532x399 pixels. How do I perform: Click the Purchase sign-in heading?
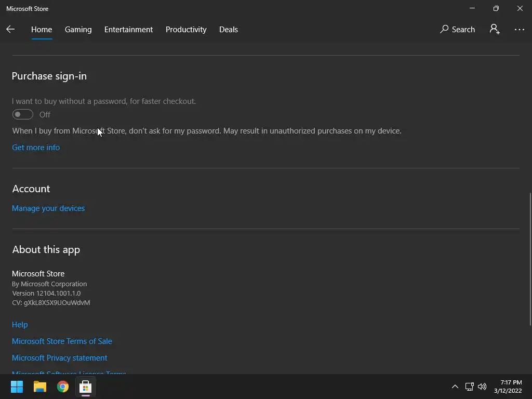49,76
